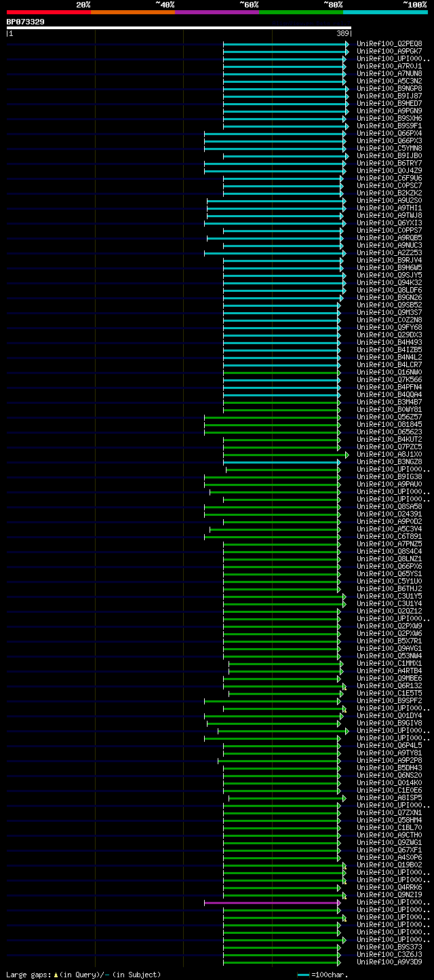The height and width of the screenshot is (980, 434).
Task: Select label UniRef100_B5X7R1
Action: pyautogui.click(x=389, y=641)
